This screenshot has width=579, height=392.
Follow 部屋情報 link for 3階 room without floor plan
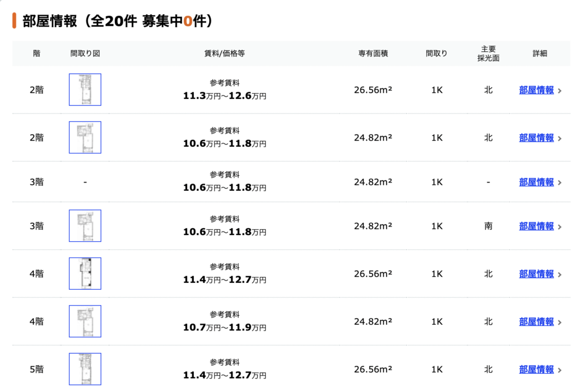(536, 182)
